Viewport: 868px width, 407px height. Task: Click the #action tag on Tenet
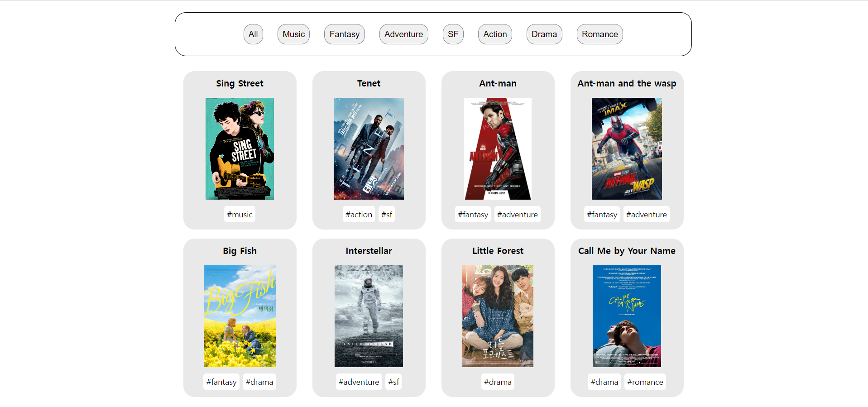click(x=359, y=214)
